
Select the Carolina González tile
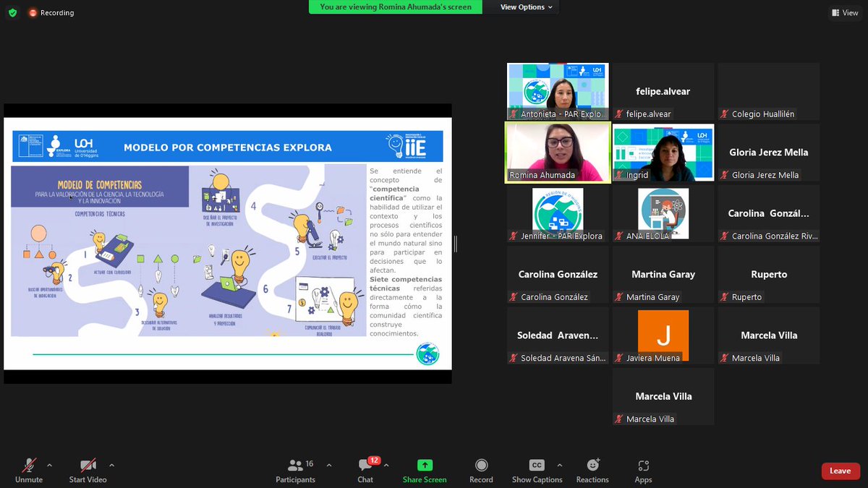[558, 275]
